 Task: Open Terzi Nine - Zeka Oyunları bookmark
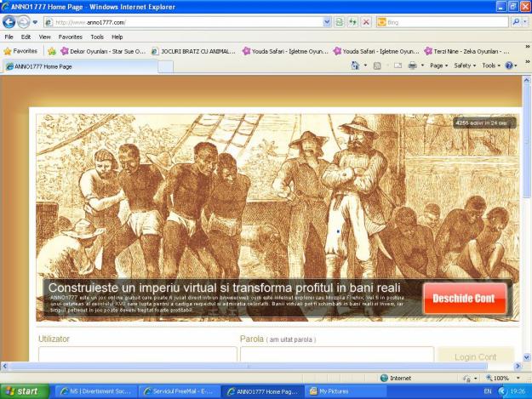pyautogui.click(x=466, y=51)
